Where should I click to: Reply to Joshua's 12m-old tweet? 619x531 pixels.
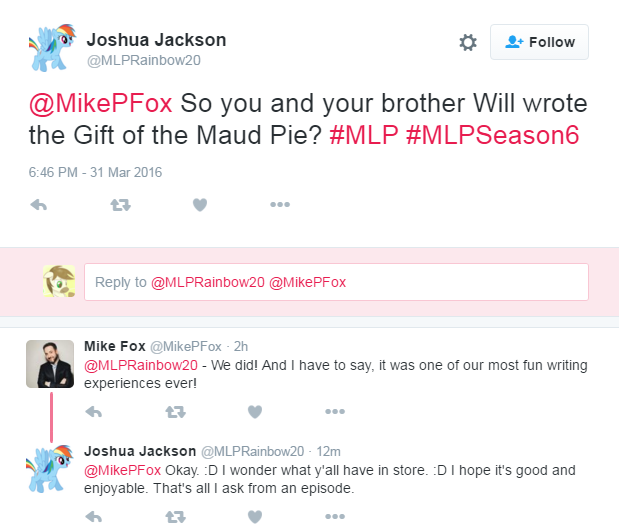[94, 517]
